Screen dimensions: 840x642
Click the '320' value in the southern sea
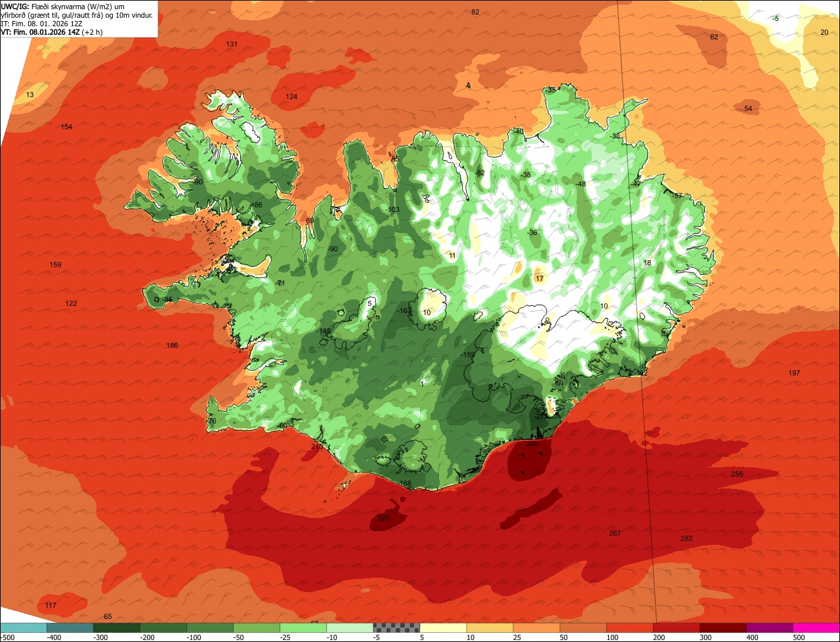coord(383,519)
